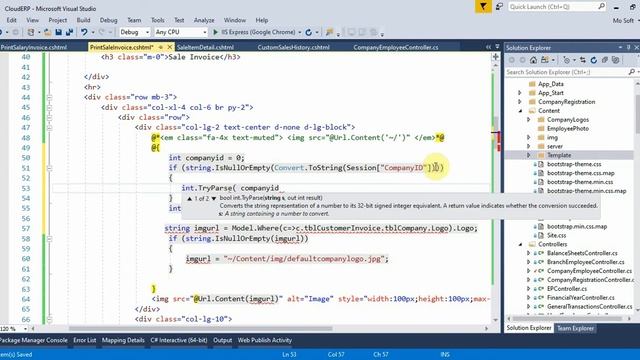
Task: Collapse the Content folder
Action: click(x=520, y=111)
